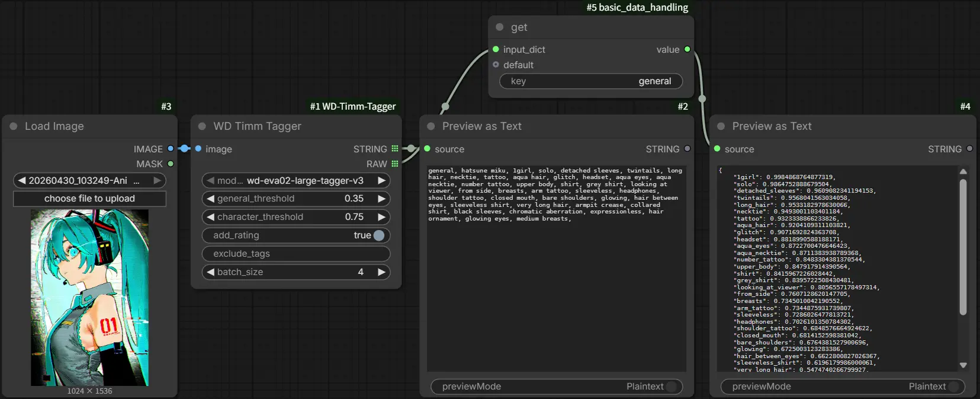Click the #3 badge above Load Image

[166, 106]
